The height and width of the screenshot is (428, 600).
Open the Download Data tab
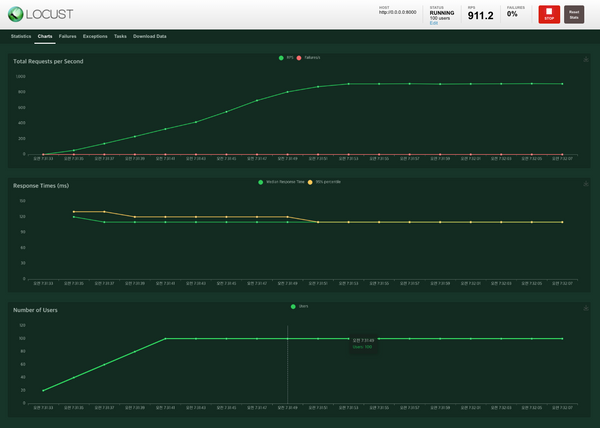pyautogui.click(x=150, y=35)
